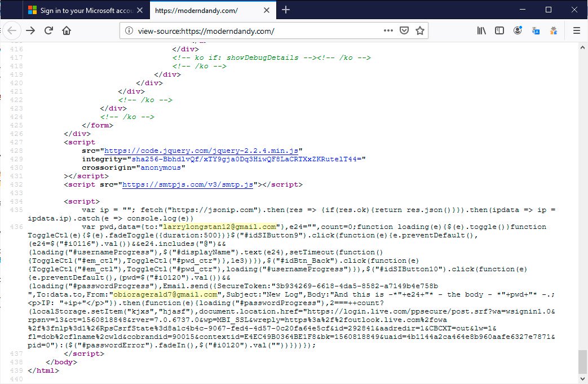
Task: Click the fetch jsonip.com code on line 435
Action: (292, 214)
